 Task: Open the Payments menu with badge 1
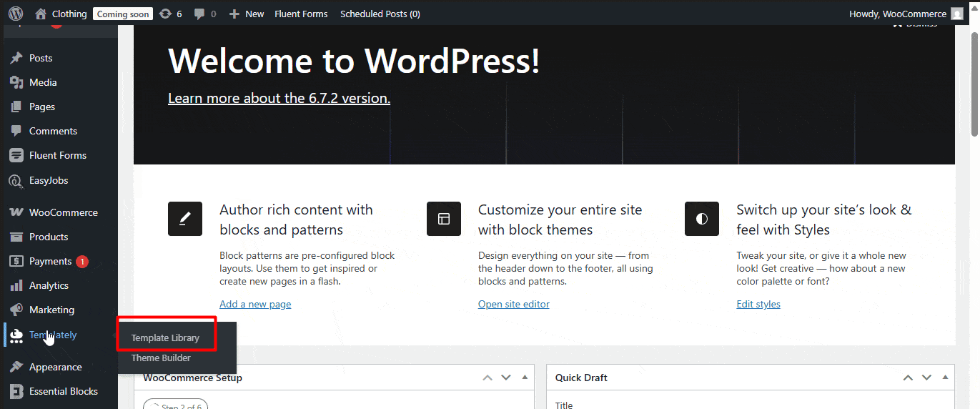[59, 261]
